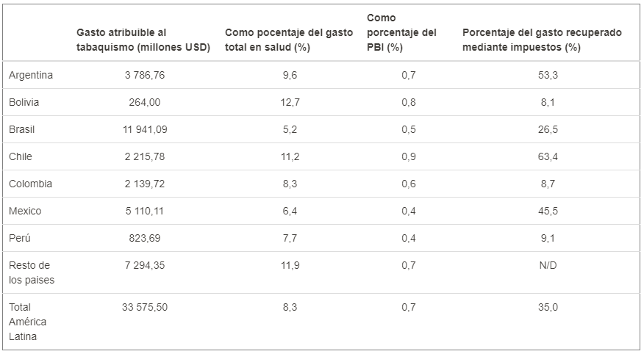Viewport: 644px width, 354px height.
Task: Click the 3 786,76 value cell
Action: click(144, 75)
